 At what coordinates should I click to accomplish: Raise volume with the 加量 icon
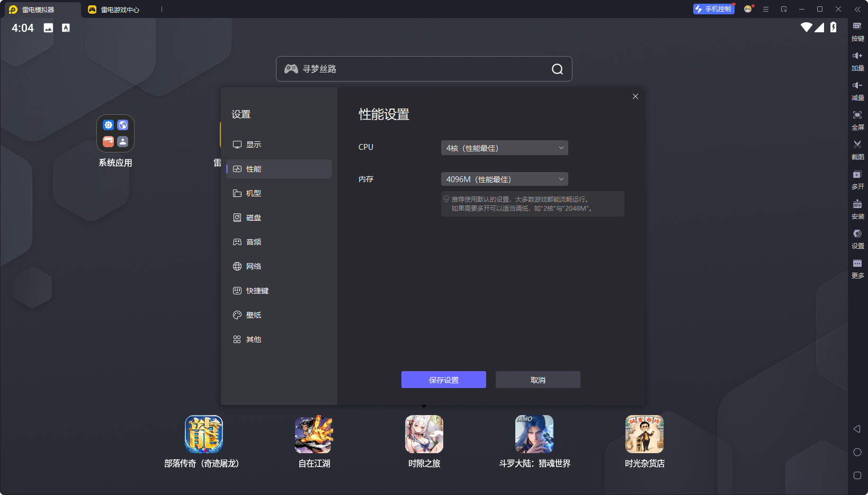857,61
